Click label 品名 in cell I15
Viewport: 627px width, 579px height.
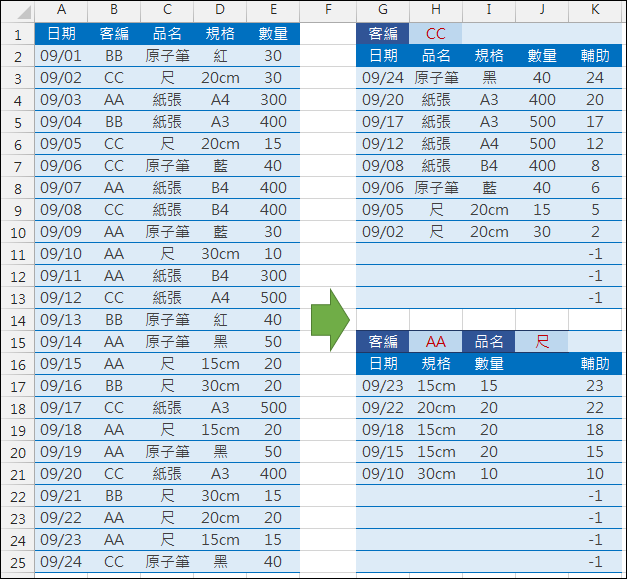489,341
